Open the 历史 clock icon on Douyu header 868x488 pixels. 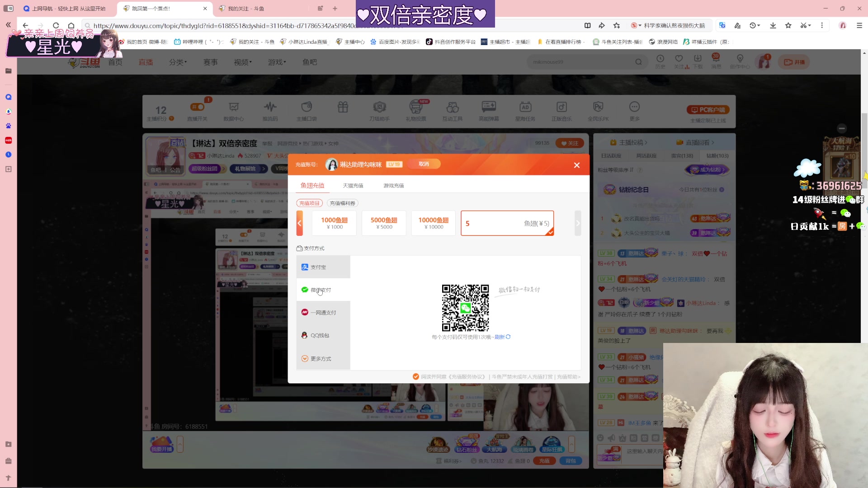(x=660, y=61)
